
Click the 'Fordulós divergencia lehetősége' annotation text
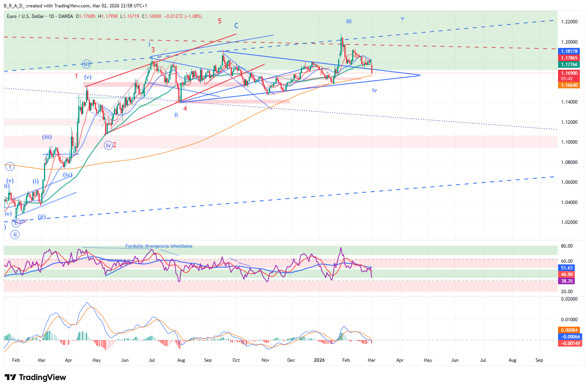point(159,246)
